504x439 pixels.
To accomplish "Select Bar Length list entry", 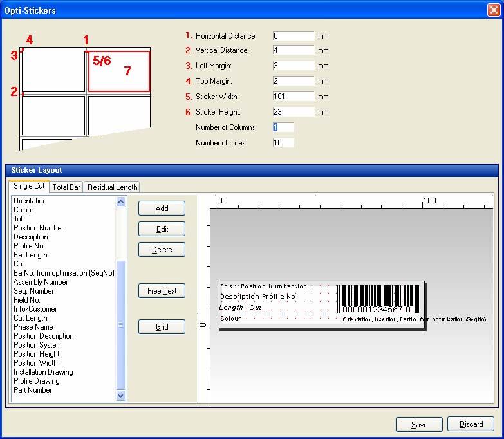I will point(30,255).
